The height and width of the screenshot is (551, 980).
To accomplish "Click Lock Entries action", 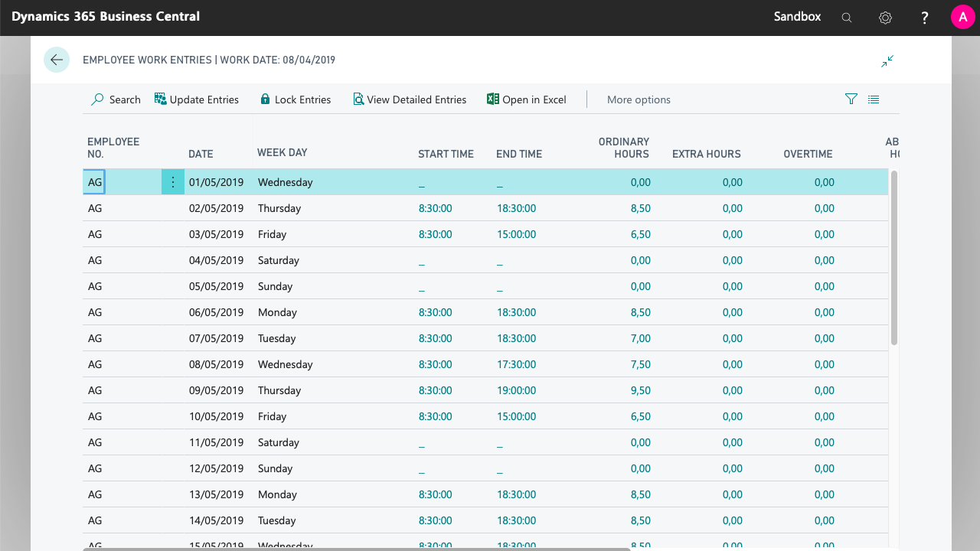I will (296, 99).
